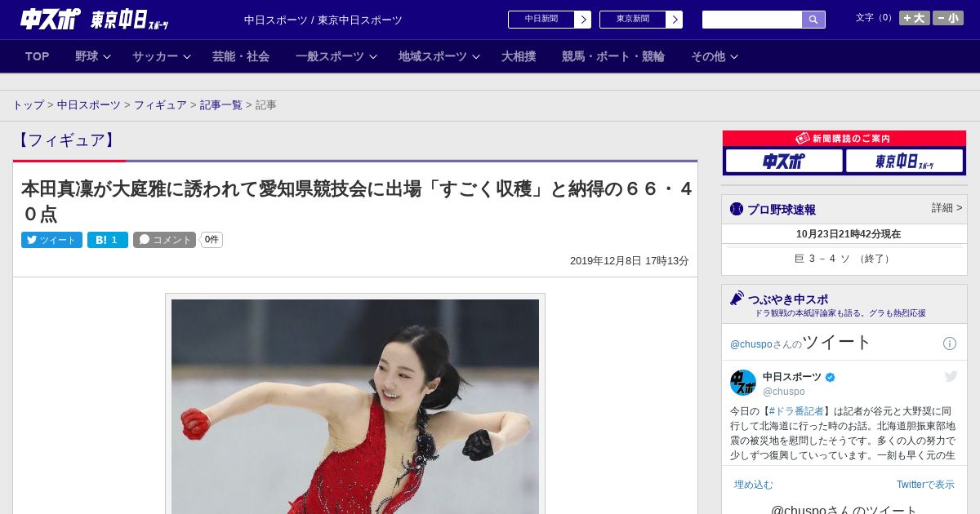Decrease text size with －小 button

[x=948, y=18]
